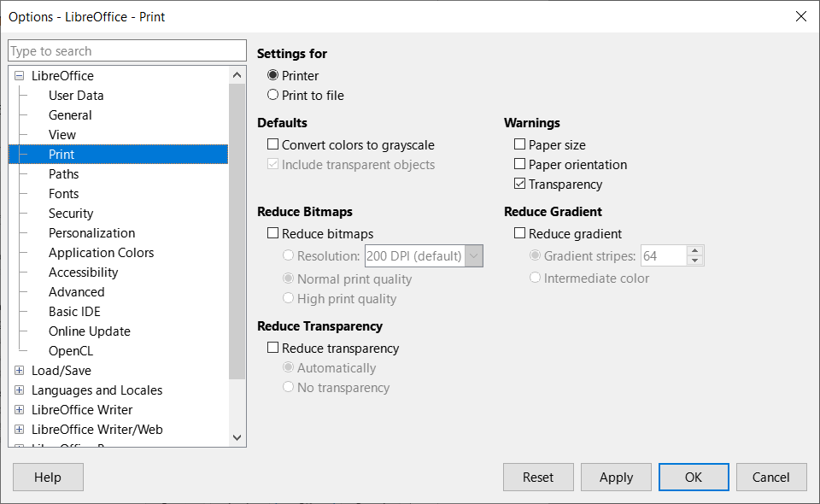Expand the Load/Save tree branch

point(19,370)
